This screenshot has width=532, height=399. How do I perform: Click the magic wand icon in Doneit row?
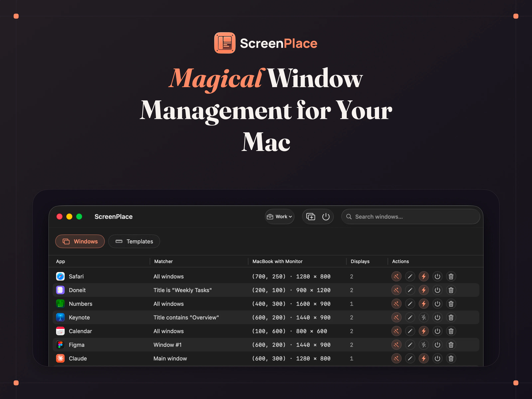pyautogui.click(x=396, y=290)
